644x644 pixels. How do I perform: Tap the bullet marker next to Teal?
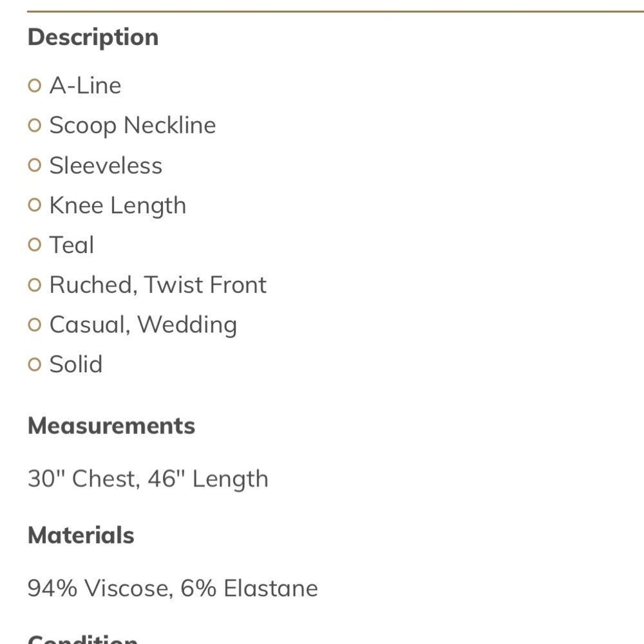point(35,245)
